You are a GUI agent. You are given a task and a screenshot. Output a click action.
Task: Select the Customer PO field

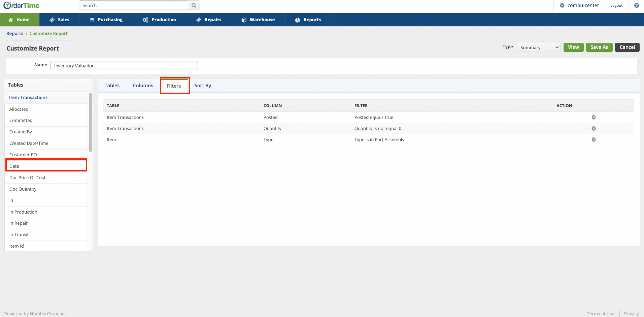[x=46, y=155]
